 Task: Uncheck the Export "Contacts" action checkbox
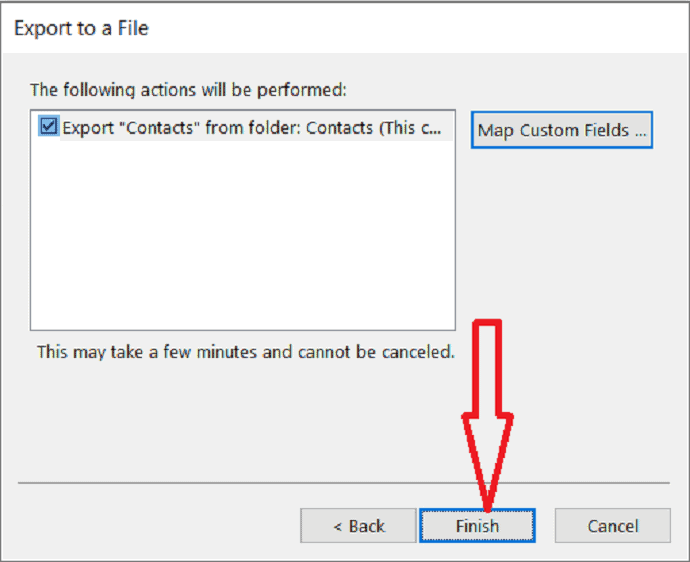48,126
